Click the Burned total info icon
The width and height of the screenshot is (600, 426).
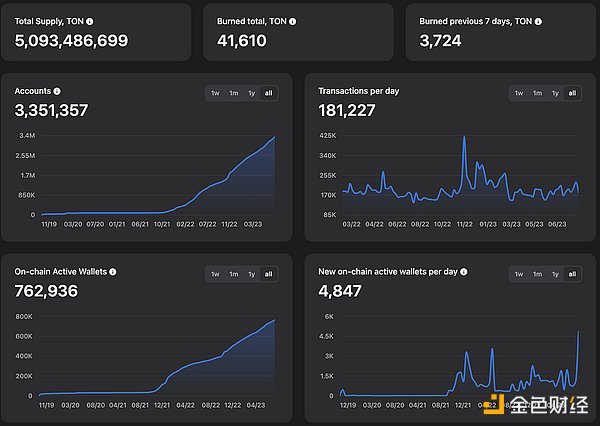292,20
